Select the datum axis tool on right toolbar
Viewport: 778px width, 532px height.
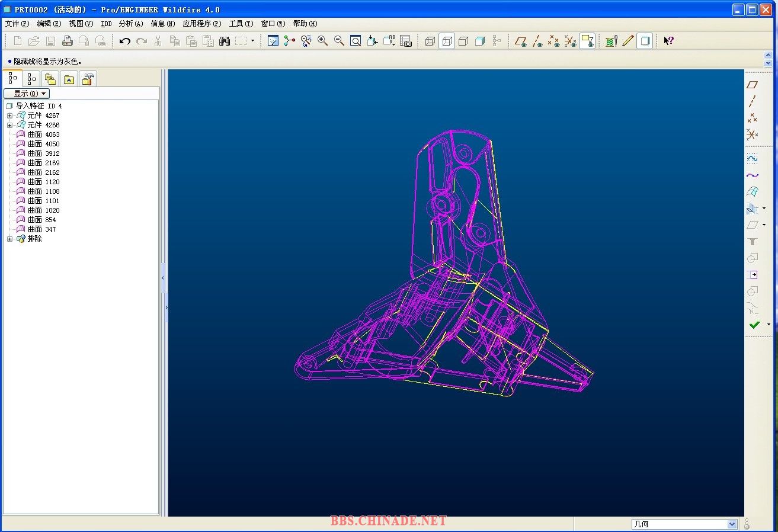[x=752, y=101]
